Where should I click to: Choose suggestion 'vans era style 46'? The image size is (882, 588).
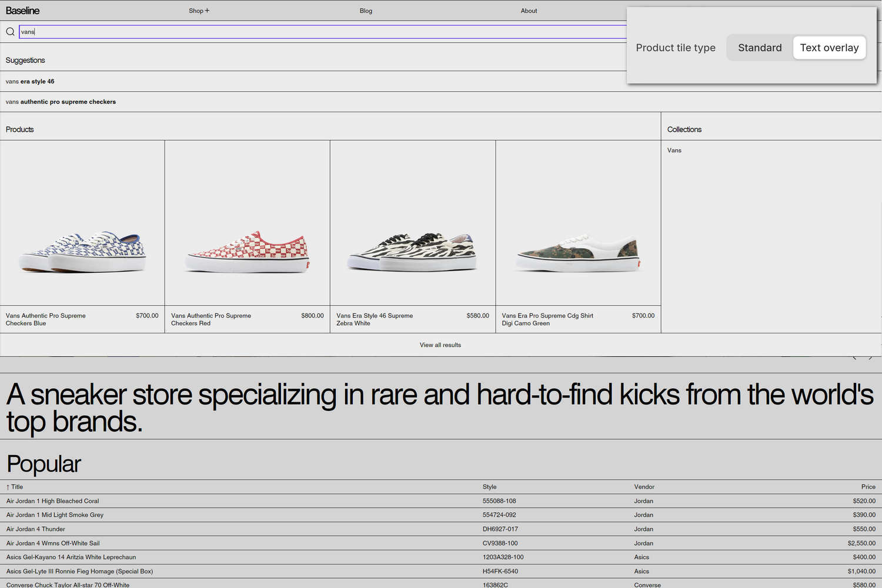click(x=29, y=81)
